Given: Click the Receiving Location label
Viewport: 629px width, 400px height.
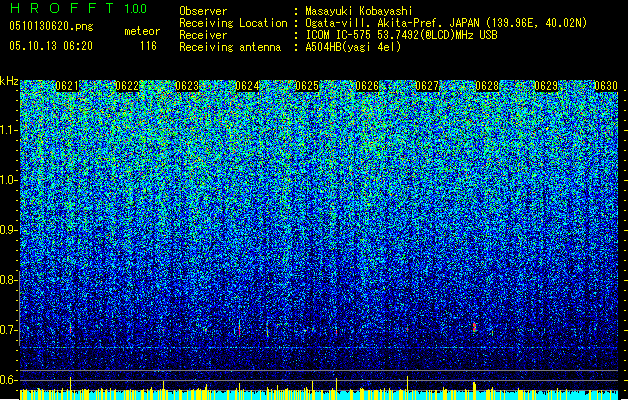Looking at the screenshot, I should [233, 23].
